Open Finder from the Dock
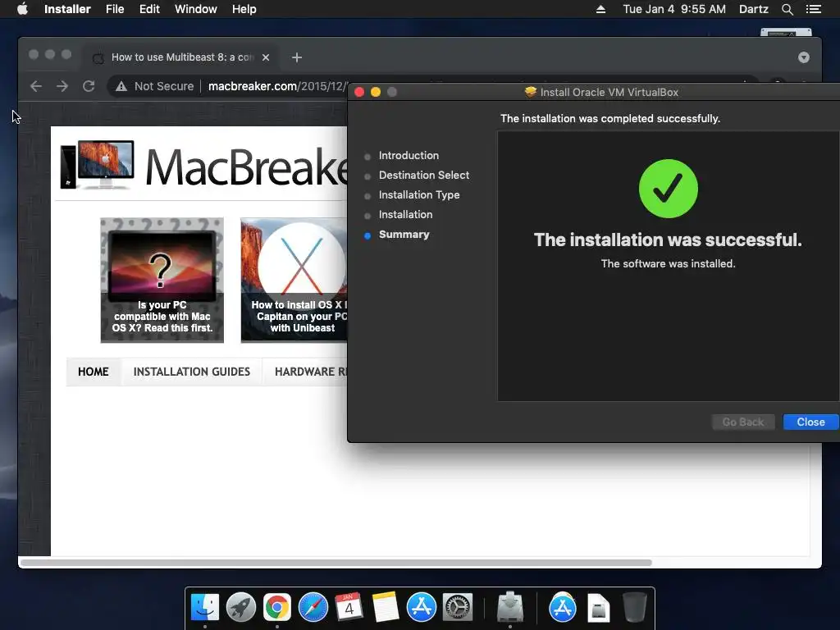The image size is (840, 630). tap(204, 608)
